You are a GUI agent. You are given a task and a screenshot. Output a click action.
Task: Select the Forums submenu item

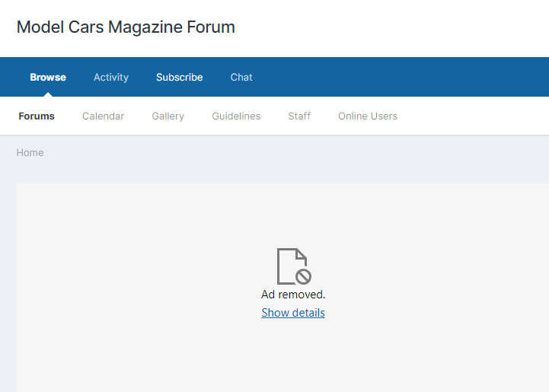(37, 116)
